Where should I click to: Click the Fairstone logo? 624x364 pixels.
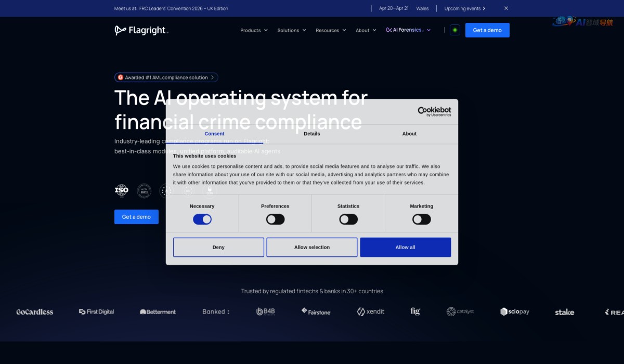[x=316, y=311]
